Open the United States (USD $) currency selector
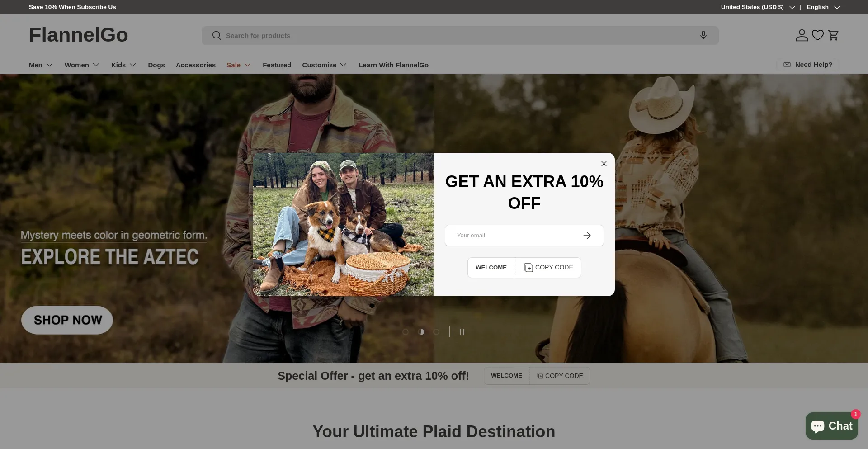Viewport: 868px width, 449px height. pyautogui.click(x=758, y=7)
